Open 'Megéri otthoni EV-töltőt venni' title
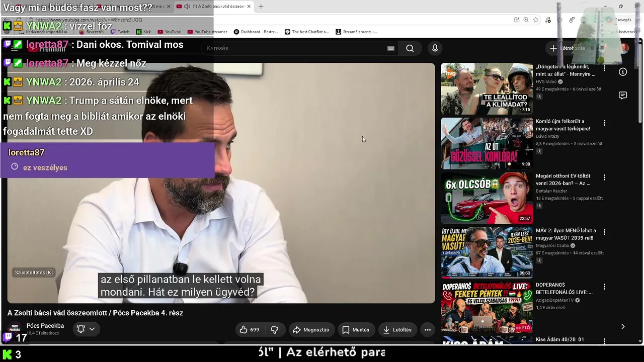The image size is (644, 362). pyautogui.click(x=563, y=179)
